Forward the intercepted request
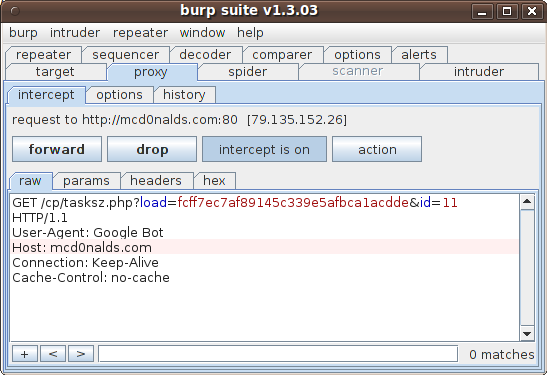This screenshot has width=547, height=375. pos(57,149)
